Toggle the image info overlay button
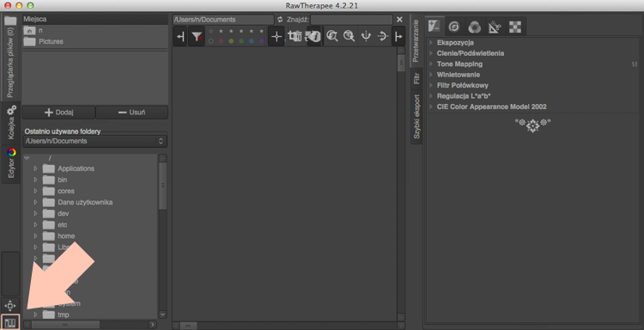This screenshot has width=644, height=330. point(315,37)
